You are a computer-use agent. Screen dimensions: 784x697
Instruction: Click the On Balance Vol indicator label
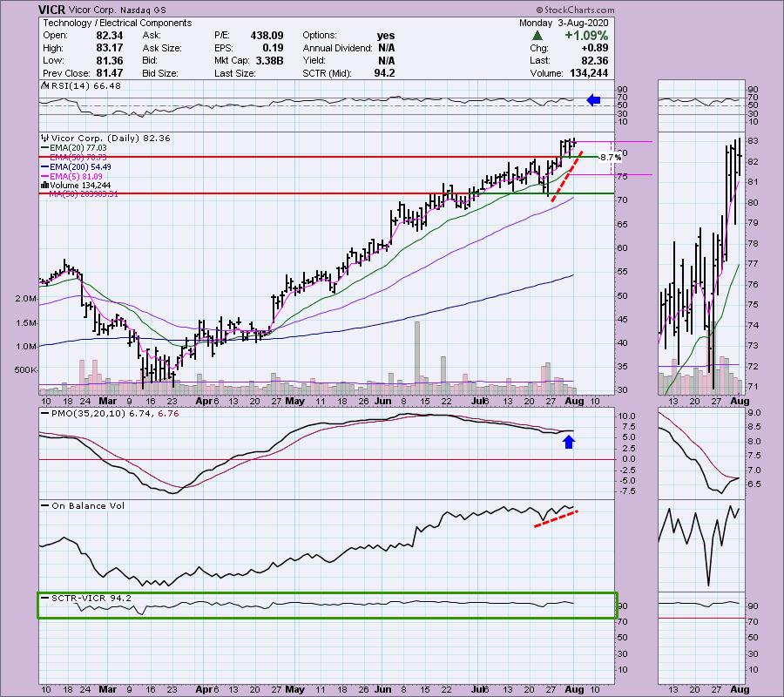[87, 506]
